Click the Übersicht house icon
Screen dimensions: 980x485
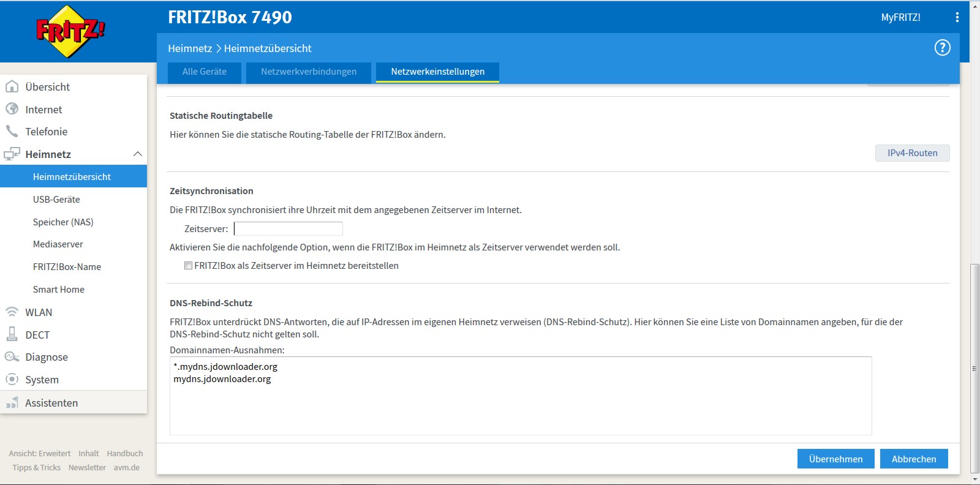click(x=12, y=86)
